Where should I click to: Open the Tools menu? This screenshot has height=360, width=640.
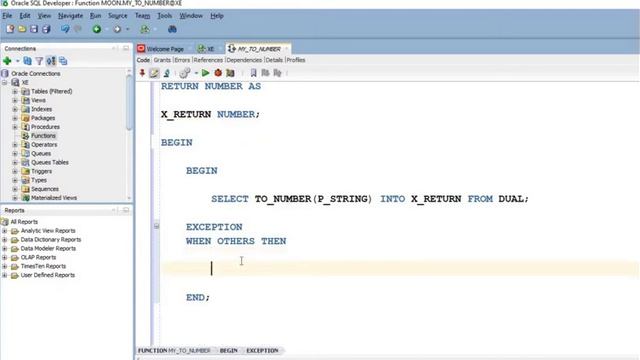[164, 16]
